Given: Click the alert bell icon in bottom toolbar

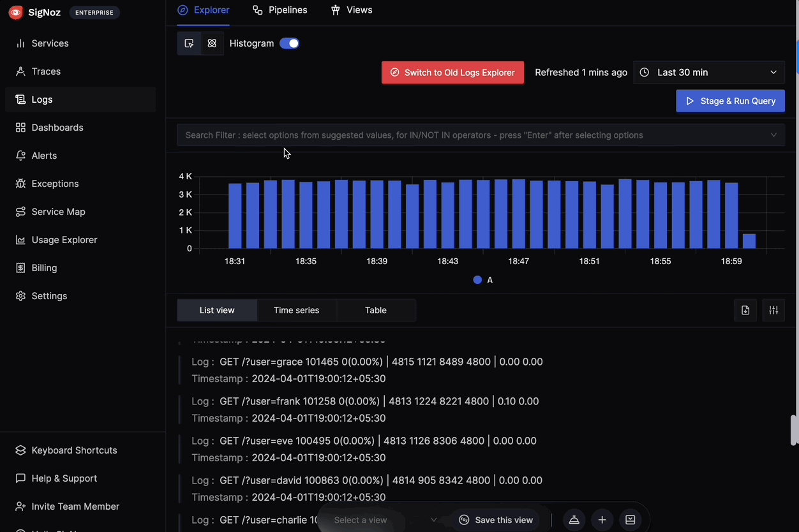Looking at the screenshot, I should (x=574, y=520).
